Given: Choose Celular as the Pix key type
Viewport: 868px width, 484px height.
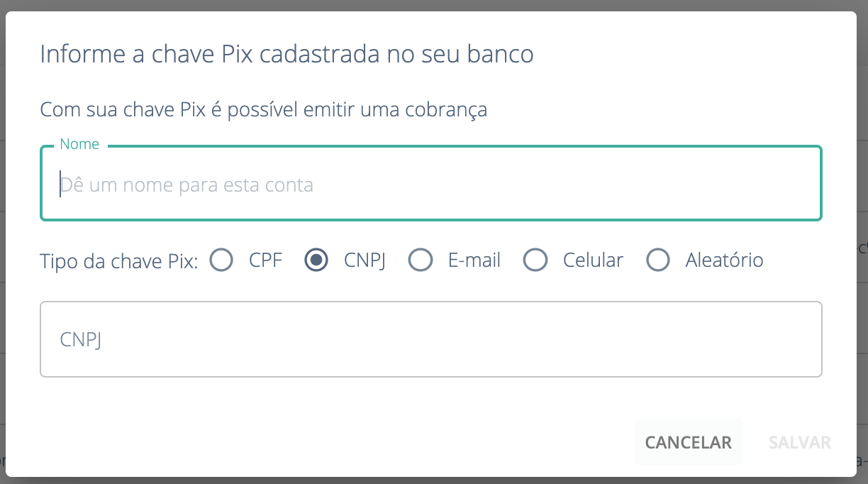Looking at the screenshot, I should pos(535,260).
